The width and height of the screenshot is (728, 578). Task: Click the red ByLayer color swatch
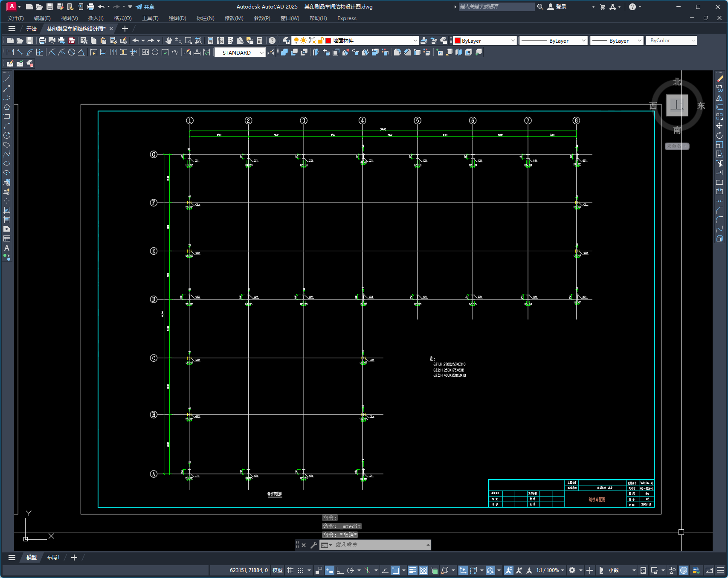click(x=458, y=41)
